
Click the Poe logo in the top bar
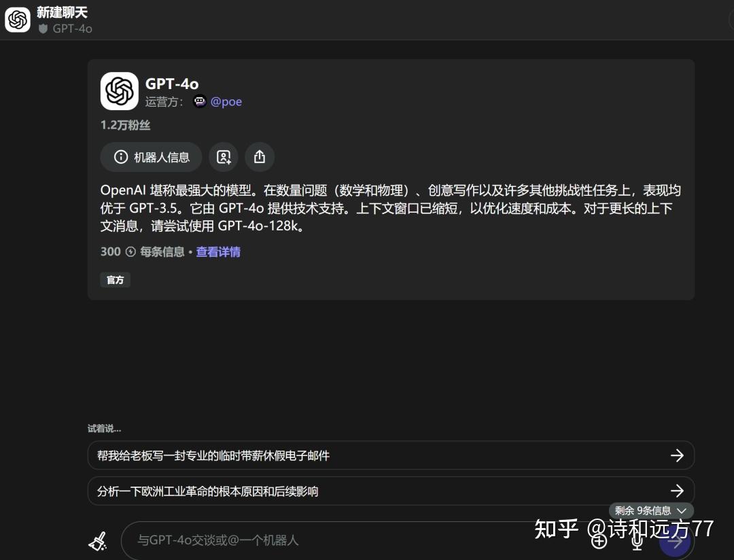17,19
